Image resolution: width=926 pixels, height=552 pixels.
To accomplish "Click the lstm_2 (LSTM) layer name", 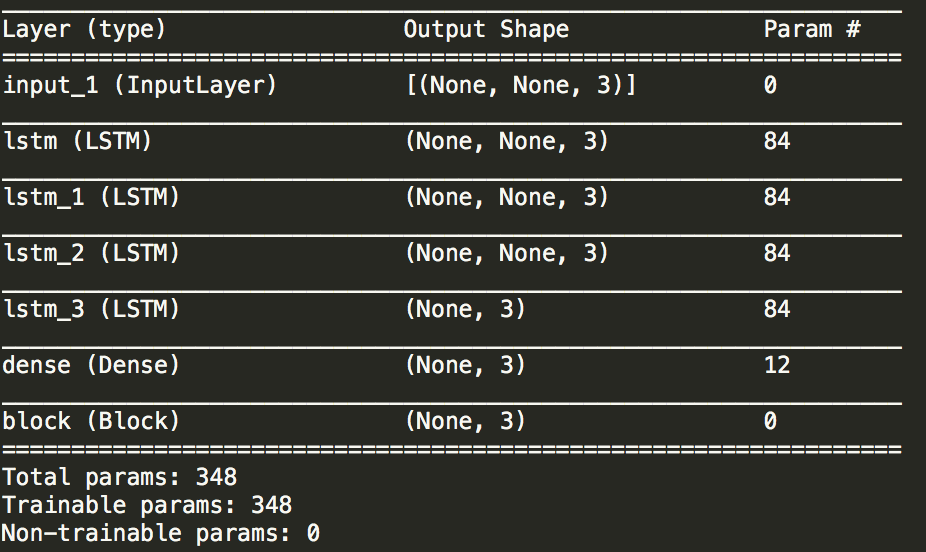I will pos(91,253).
